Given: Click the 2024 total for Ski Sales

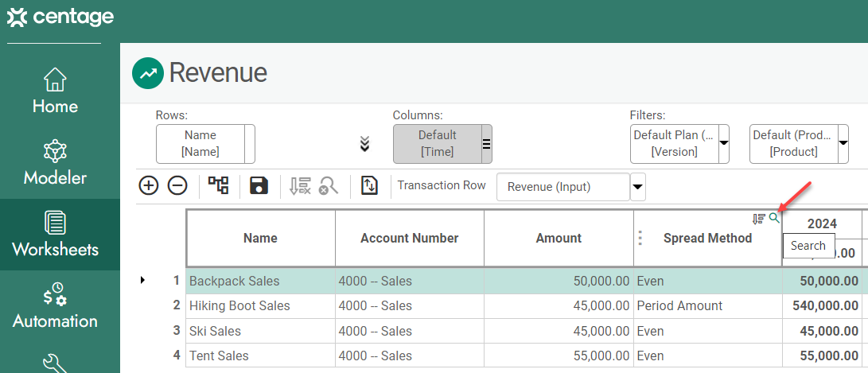Looking at the screenshot, I should 822,331.
